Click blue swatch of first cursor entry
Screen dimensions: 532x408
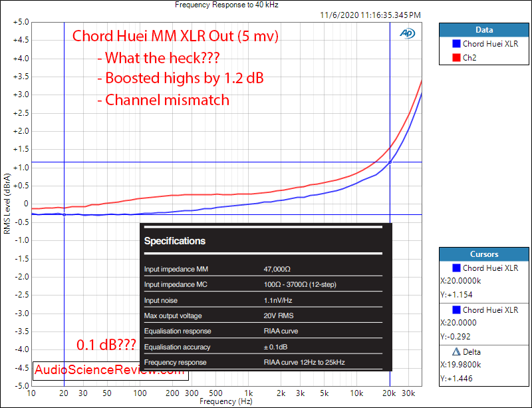[456, 268]
